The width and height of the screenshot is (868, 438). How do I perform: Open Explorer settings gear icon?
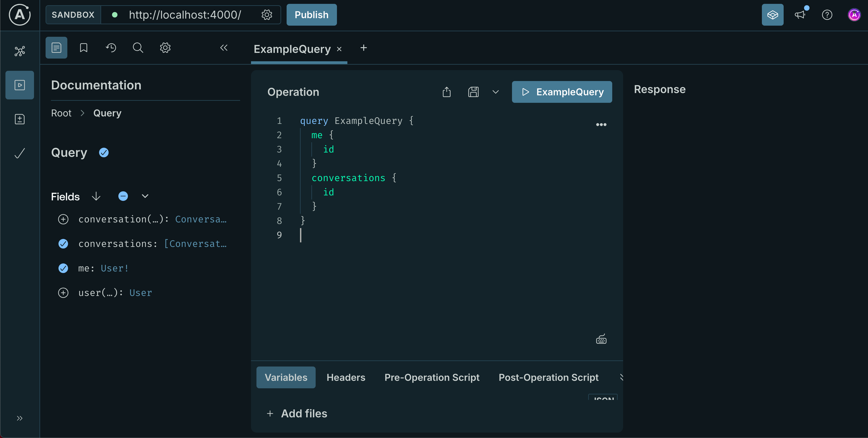pos(165,47)
